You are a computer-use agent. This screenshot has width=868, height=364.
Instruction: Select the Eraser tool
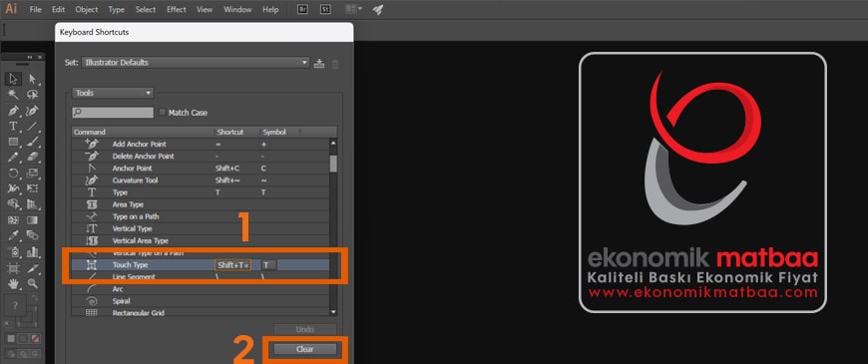pyautogui.click(x=32, y=158)
